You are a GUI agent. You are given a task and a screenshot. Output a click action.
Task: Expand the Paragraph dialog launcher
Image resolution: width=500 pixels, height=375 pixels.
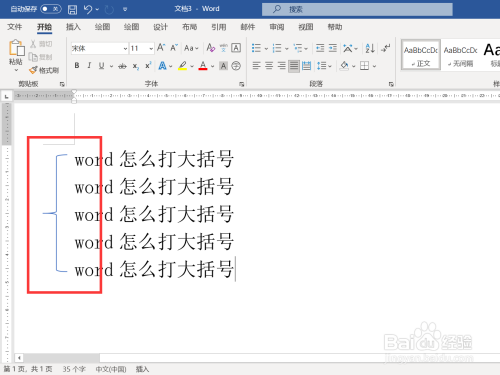coord(391,84)
